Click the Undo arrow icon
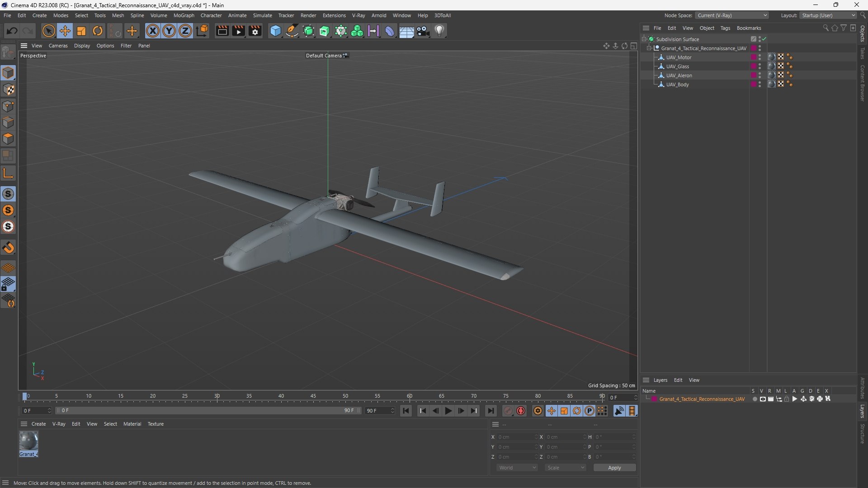This screenshot has width=868, height=488. [12, 31]
